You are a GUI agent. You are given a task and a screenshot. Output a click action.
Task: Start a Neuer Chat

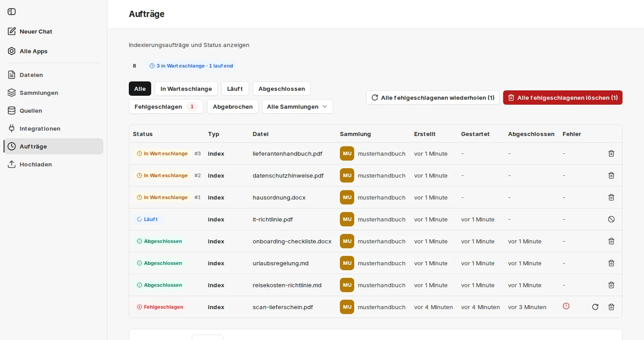click(x=53, y=31)
